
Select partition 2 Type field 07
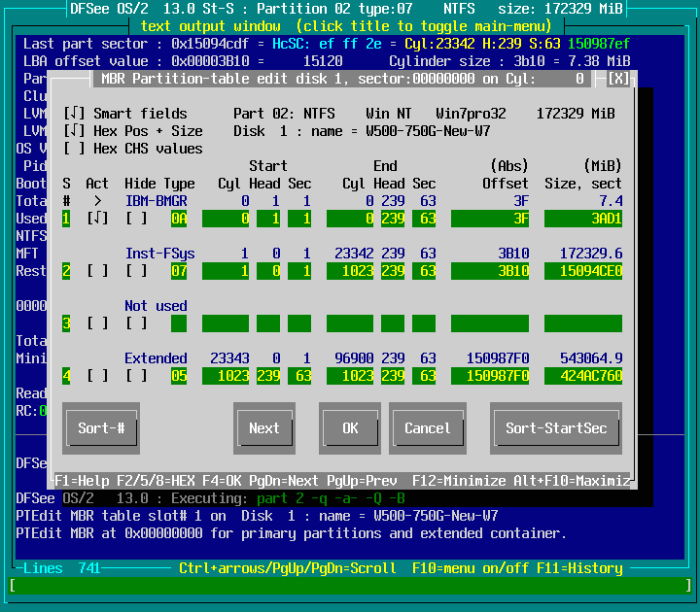[179, 271]
